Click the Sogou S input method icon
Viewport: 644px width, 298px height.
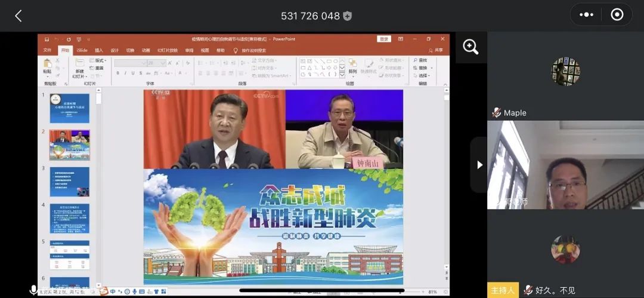[104, 291]
